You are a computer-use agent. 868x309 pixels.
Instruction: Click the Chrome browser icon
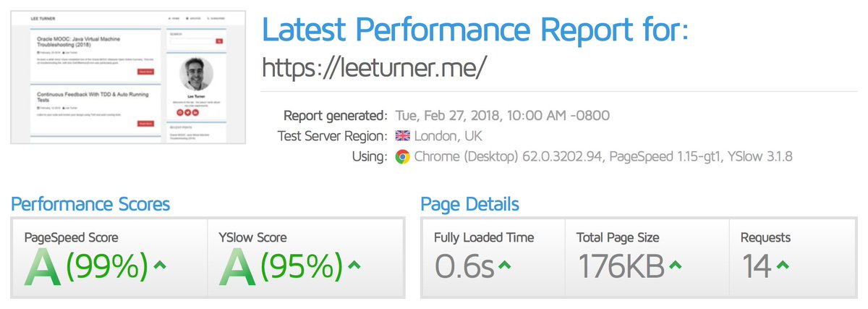[x=402, y=157]
